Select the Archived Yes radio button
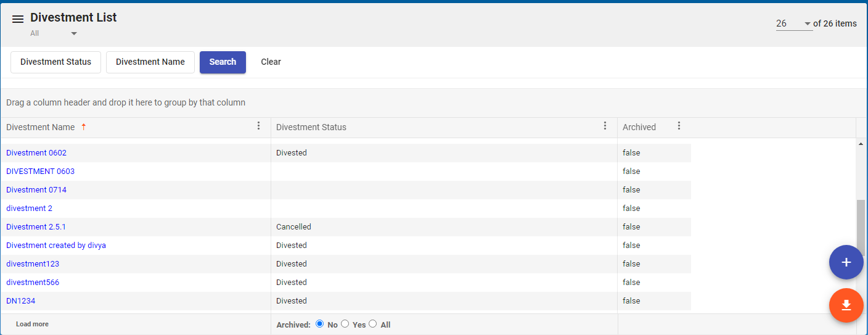Screen dimensions: 868x335 345,323
